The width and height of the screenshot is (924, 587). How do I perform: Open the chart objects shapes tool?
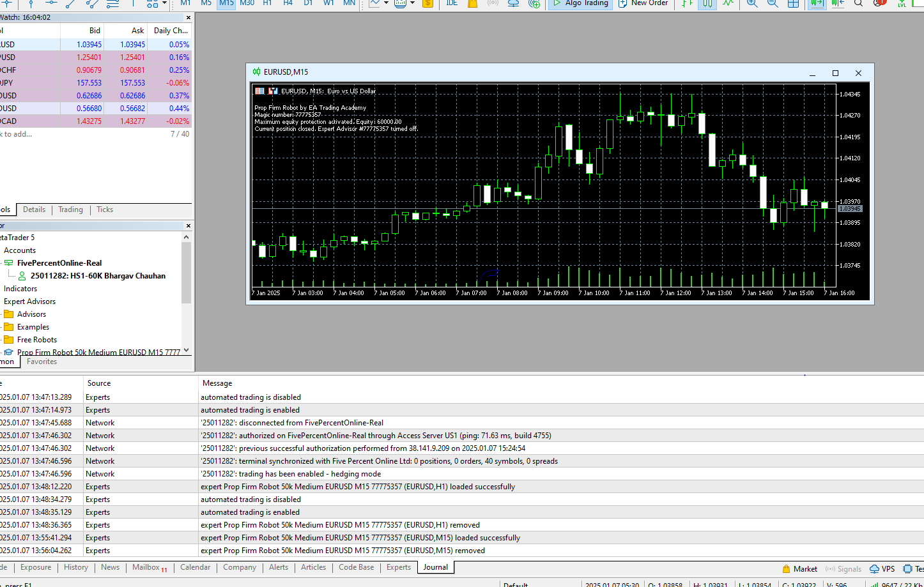click(153, 3)
